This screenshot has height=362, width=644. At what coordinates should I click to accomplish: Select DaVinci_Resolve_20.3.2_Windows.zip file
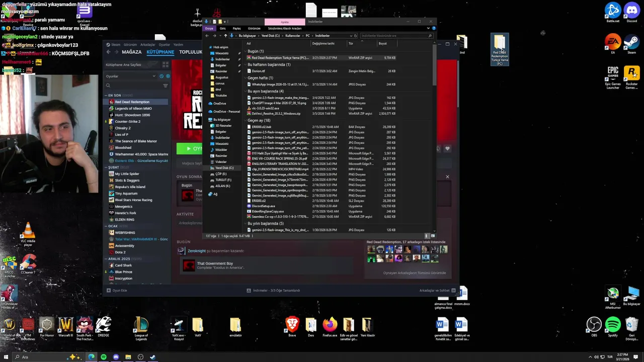tap(322, 114)
